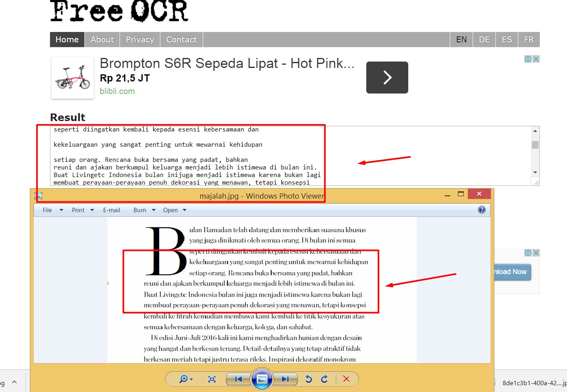The image size is (567, 392).
Task: Click the Brompton bicycle ad thumbnail
Action: [x=72, y=78]
